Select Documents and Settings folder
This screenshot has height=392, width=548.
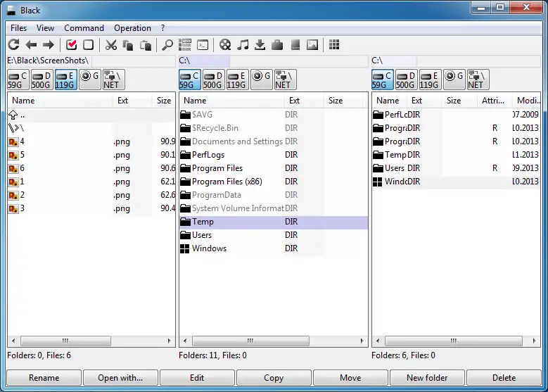coord(274,141)
